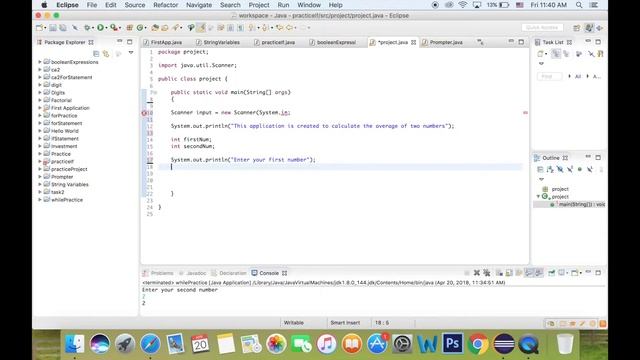Expand the booleanExpressions project
Image resolution: width=640 pixels, height=360 pixels.
click(40, 62)
